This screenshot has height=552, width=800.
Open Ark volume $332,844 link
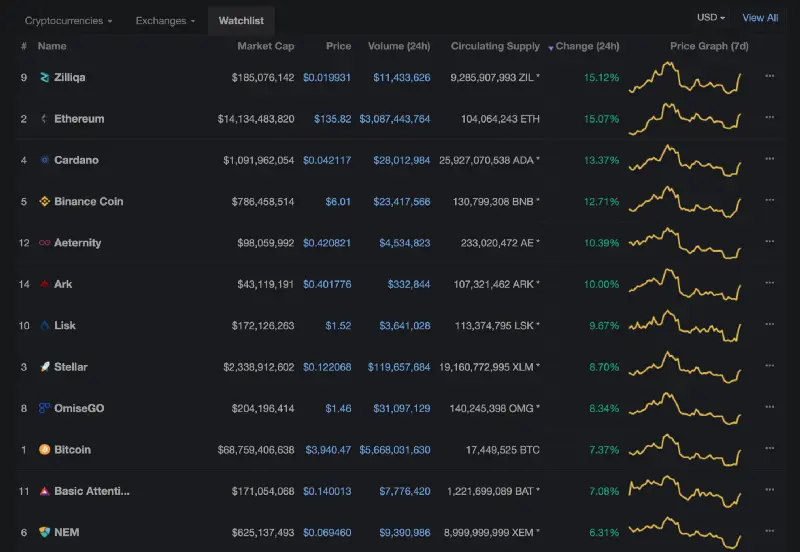pyautogui.click(x=409, y=284)
